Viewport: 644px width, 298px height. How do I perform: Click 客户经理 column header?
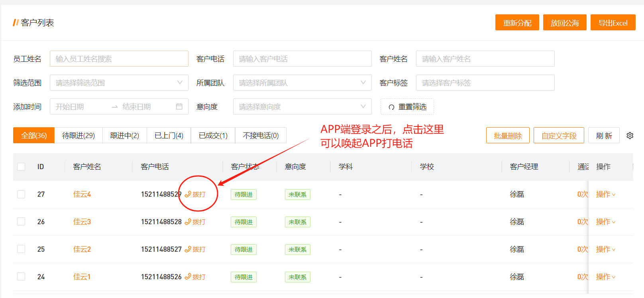point(524,166)
